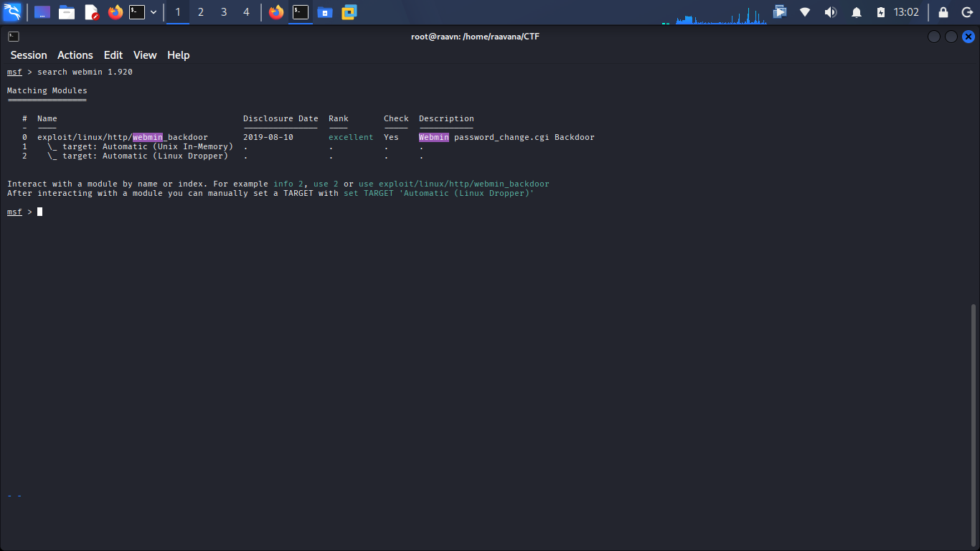Launch Firefox from the panel launcher
This screenshot has height=551, width=980.
(x=116, y=12)
